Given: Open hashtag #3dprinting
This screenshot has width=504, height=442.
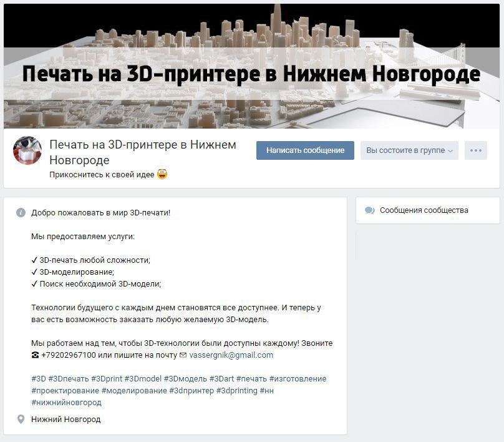Looking at the screenshot, I should [x=237, y=391].
